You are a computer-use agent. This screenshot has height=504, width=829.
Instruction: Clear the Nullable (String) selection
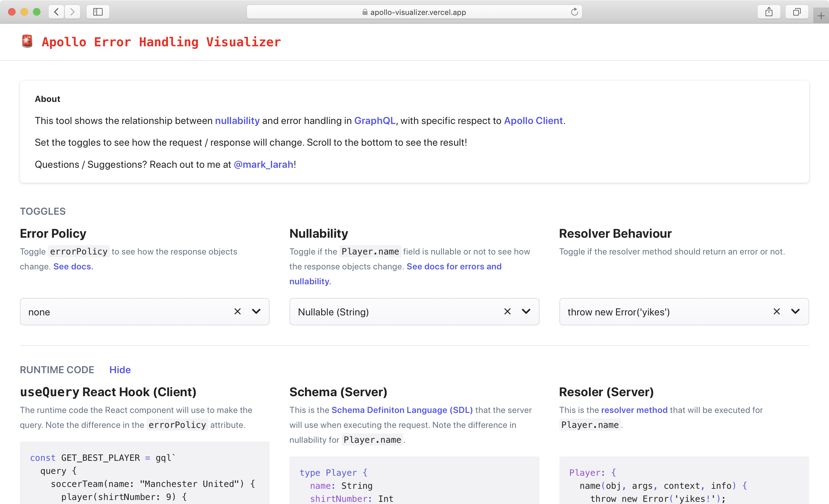507,312
